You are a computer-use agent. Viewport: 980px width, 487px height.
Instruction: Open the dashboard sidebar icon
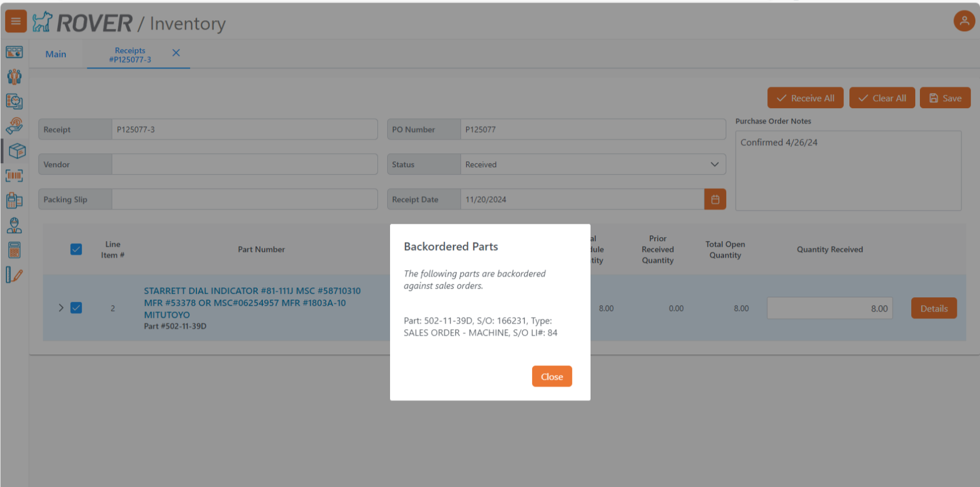click(14, 52)
